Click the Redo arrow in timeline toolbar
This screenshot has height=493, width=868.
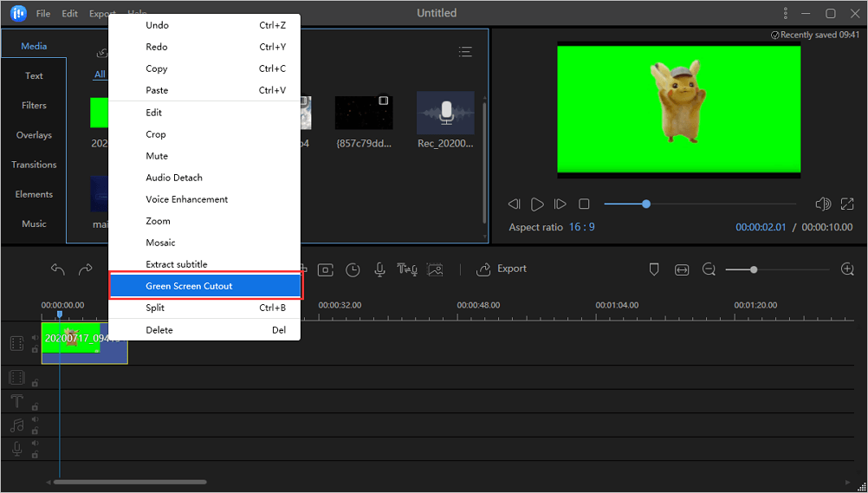[x=85, y=269]
